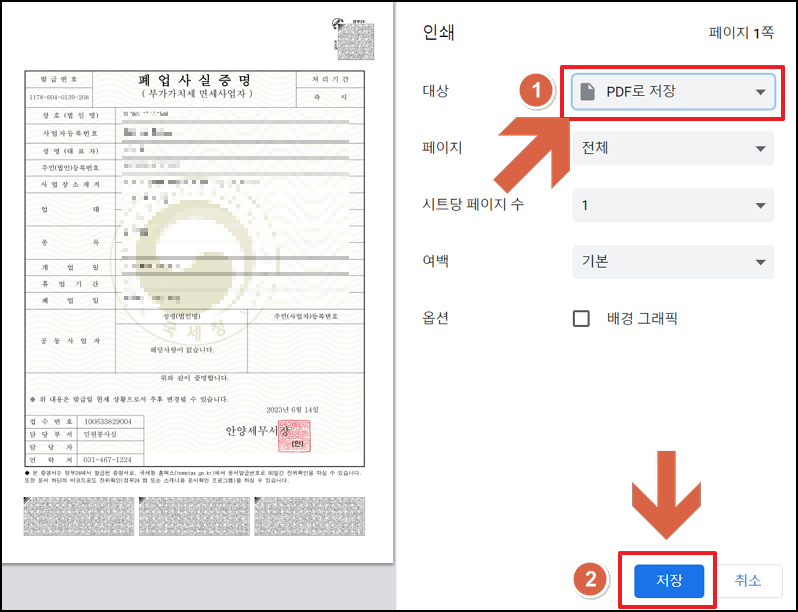This screenshot has height=612, width=798.
Task: Click the 폐업사실증명 title in the preview
Action: (195, 79)
